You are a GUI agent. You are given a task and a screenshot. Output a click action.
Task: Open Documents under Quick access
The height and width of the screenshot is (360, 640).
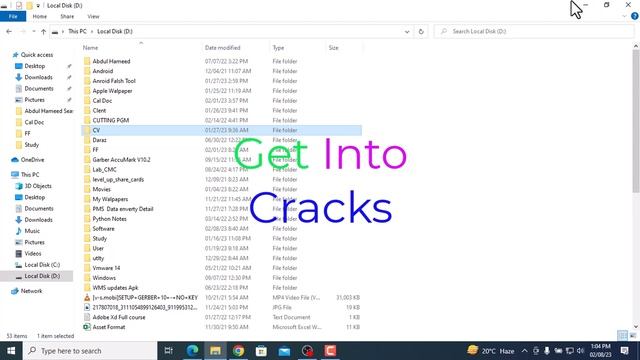click(x=38, y=89)
